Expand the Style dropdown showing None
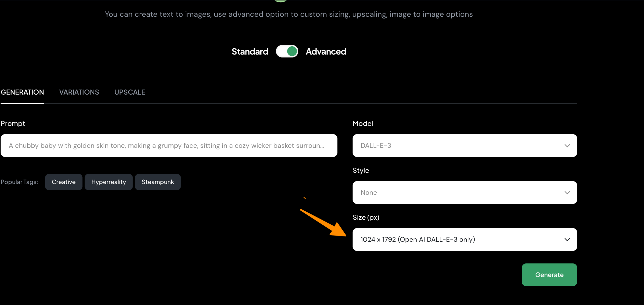644x305 pixels. point(464,193)
